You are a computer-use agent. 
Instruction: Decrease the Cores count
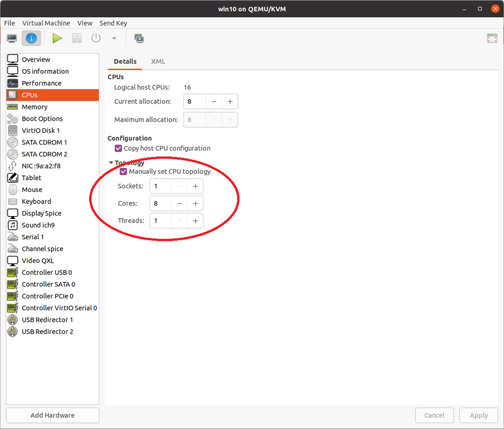(179, 204)
